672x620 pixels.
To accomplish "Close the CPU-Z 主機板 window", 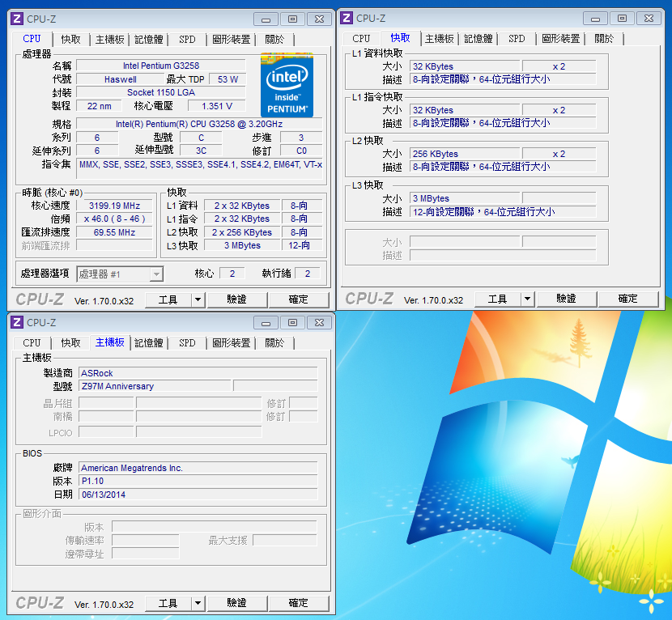I will 319,322.
